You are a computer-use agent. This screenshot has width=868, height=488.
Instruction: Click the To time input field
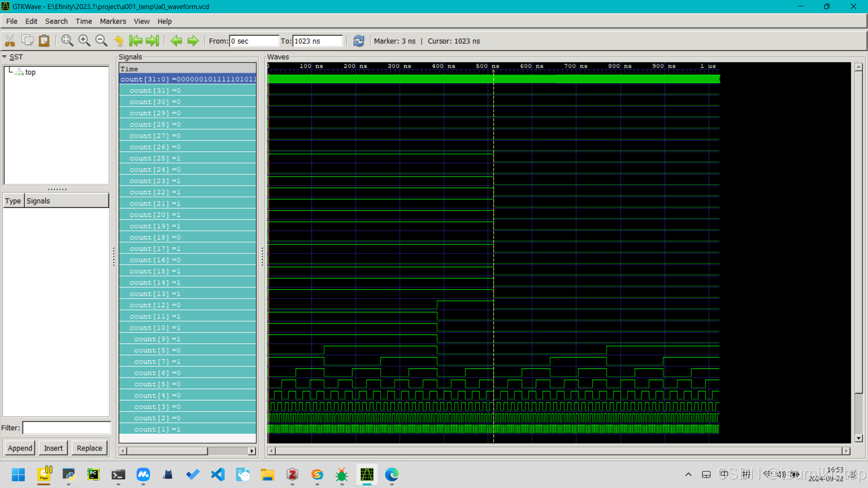click(317, 41)
